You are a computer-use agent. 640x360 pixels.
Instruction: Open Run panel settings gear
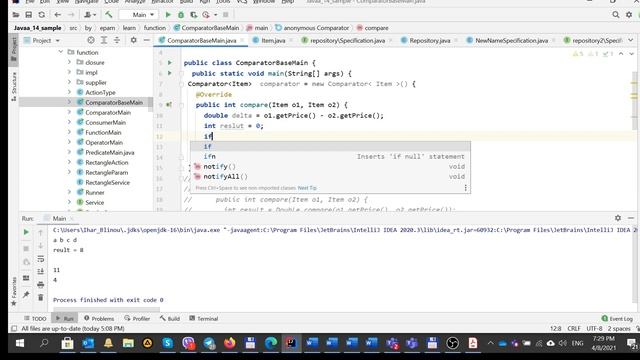(618, 218)
